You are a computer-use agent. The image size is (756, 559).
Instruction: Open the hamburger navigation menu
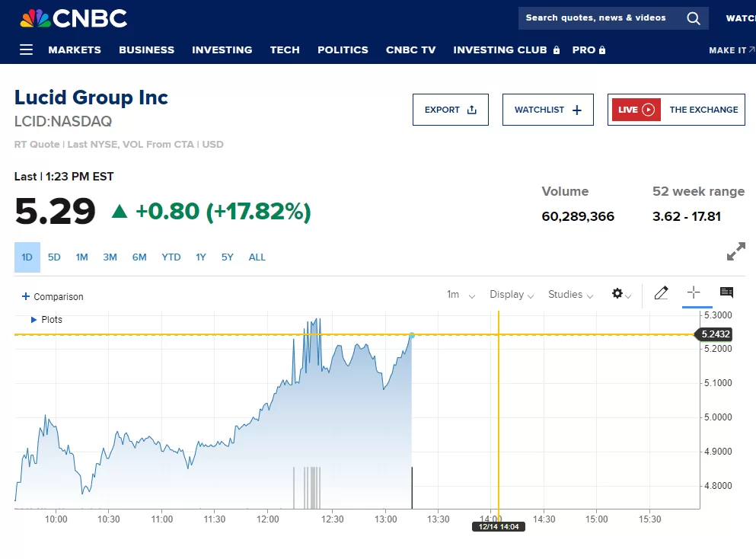(x=26, y=50)
